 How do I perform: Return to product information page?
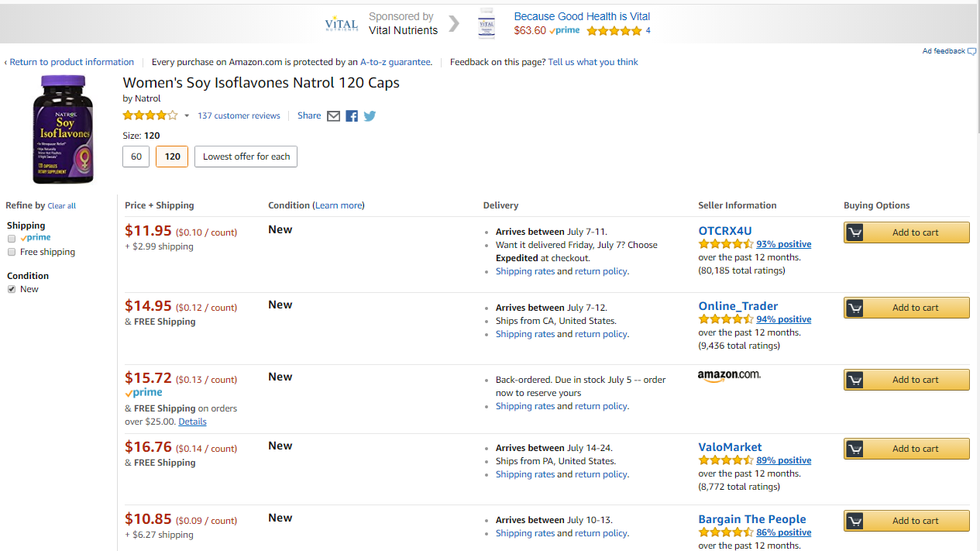click(x=71, y=62)
